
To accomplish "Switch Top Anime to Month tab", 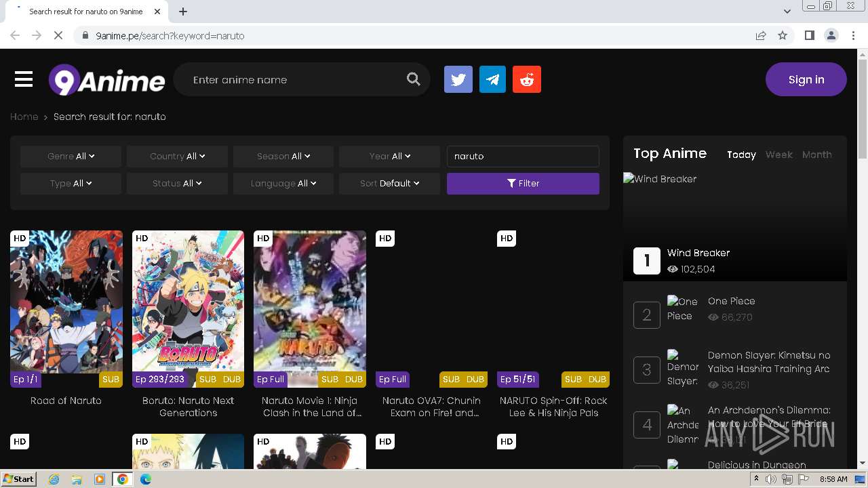I will point(816,155).
